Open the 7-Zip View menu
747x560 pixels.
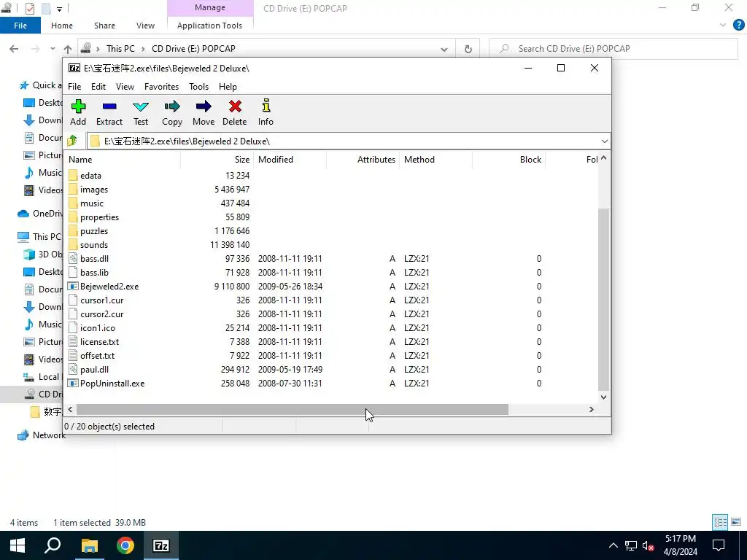tap(125, 87)
